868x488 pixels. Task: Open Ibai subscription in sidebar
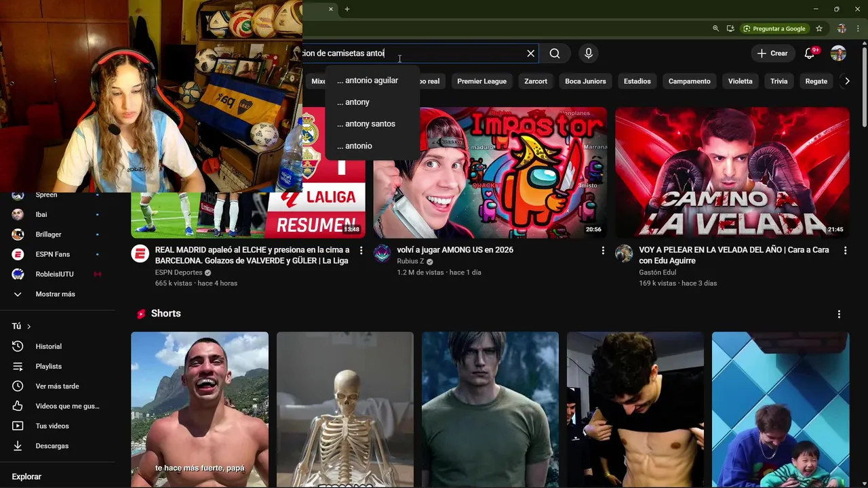tap(57, 215)
